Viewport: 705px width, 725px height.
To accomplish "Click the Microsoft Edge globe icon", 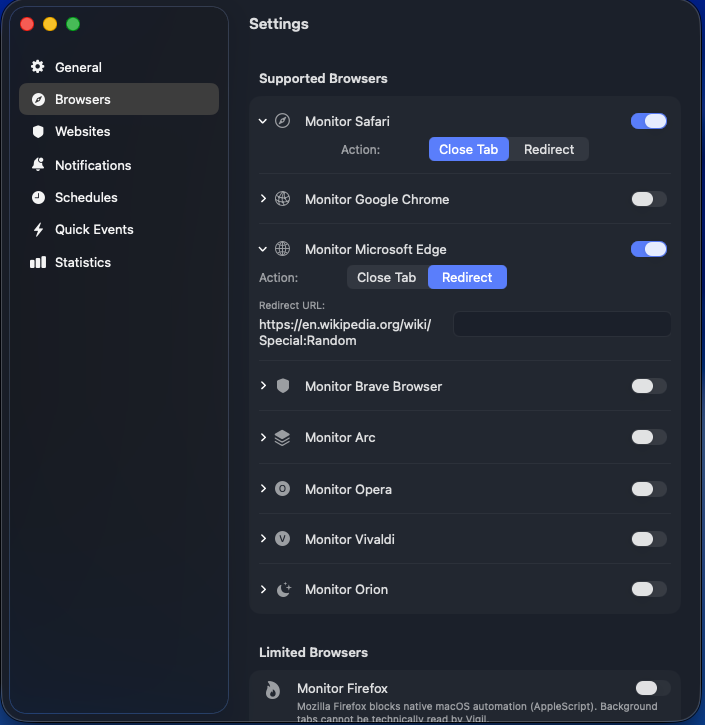I will coord(282,249).
